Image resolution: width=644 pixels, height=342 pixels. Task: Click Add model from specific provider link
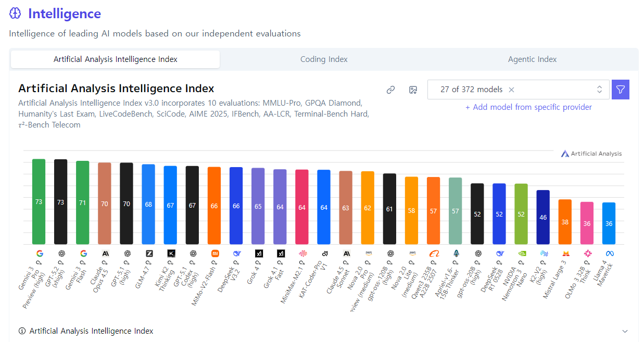click(x=528, y=107)
